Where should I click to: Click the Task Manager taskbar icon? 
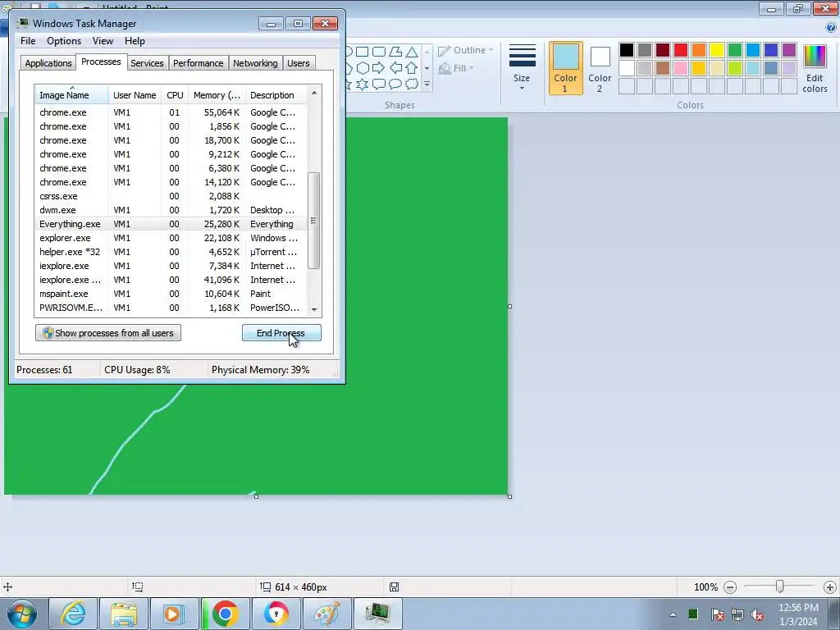[x=377, y=614]
